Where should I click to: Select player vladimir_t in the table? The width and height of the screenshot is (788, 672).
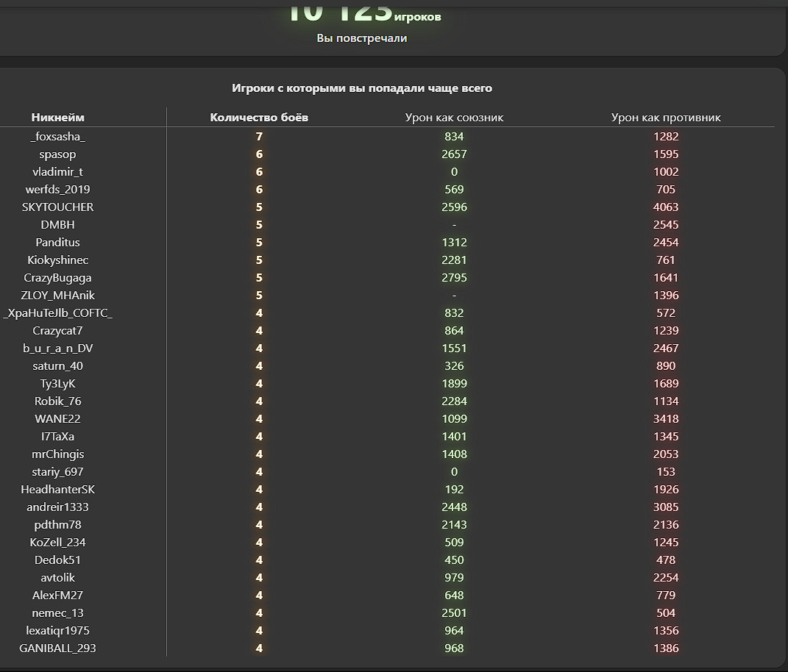[x=57, y=172]
